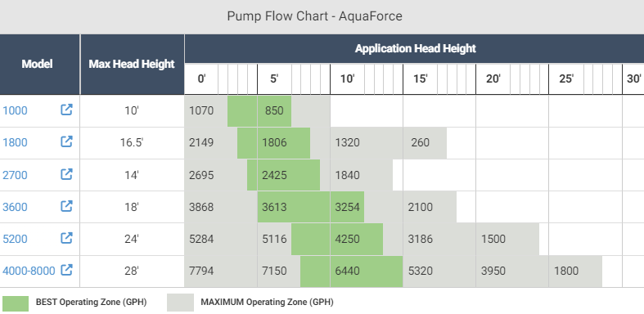Click the 10' max head height value
Image resolution: width=644 pixels, height=314 pixels.
tap(132, 111)
